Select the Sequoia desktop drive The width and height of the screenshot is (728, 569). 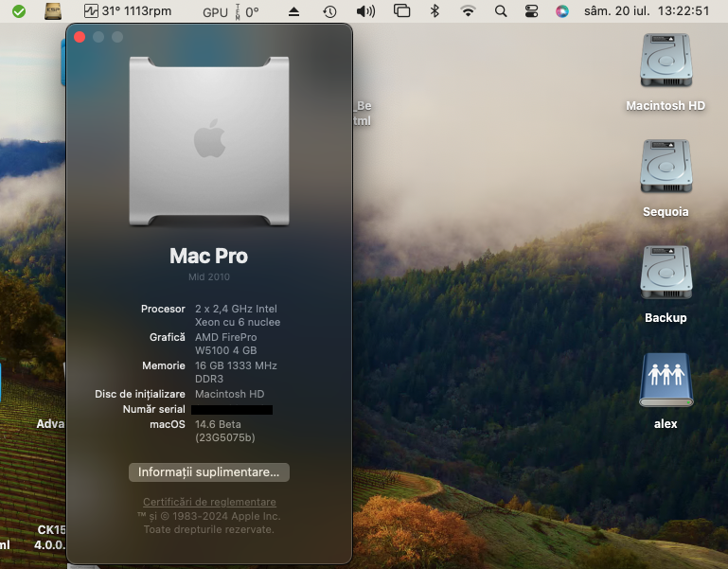point(666,179)
